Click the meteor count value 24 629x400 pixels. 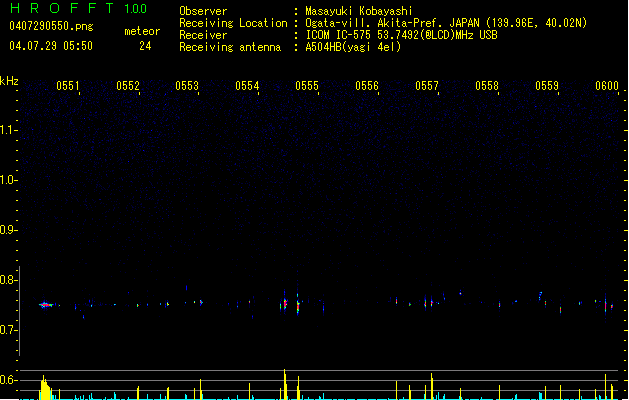pos(145,46)
